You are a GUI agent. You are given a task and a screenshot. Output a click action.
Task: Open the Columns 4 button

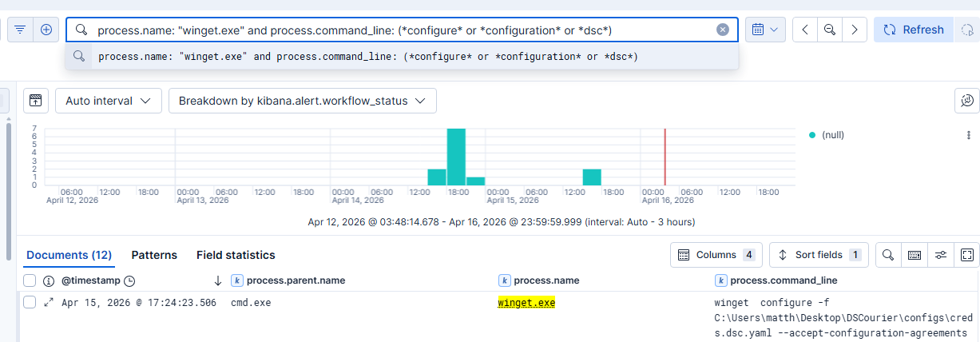(716, 255)
